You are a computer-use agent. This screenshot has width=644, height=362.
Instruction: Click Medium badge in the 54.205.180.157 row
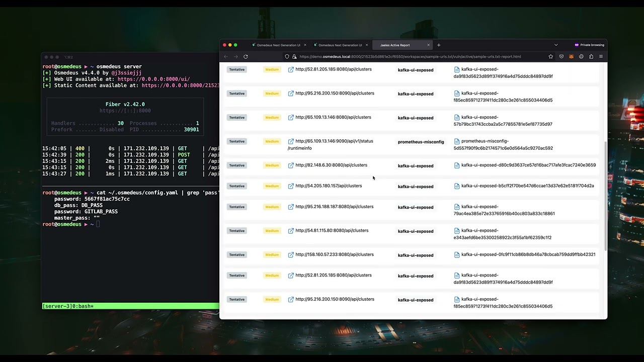(272, 186)
